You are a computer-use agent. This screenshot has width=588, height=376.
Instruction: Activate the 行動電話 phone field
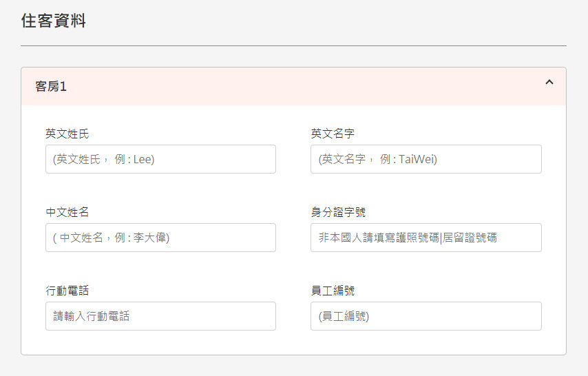[x=160, y=316]
